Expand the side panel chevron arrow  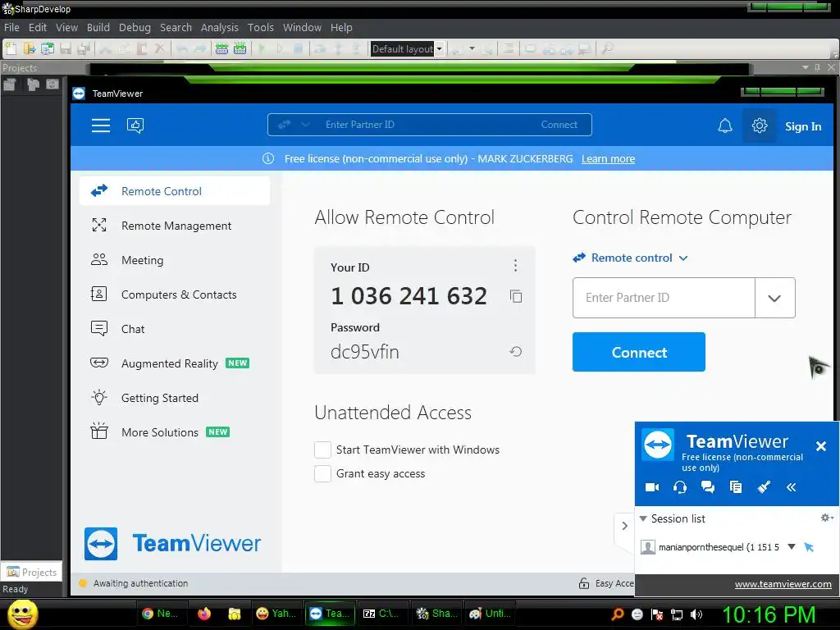pyautogui.click(x=624, y=526)
